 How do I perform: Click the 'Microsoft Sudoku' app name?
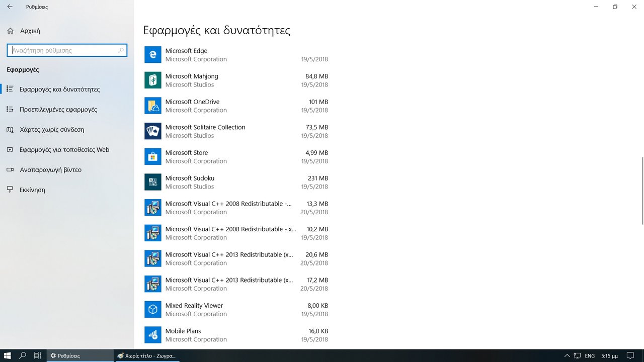tap(190, 178)
